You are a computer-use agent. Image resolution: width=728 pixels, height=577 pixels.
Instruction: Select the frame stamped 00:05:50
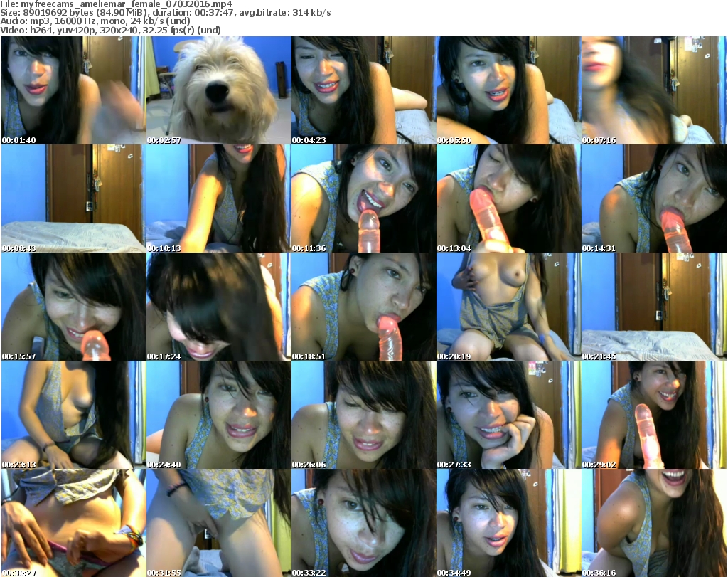point(508,90)
